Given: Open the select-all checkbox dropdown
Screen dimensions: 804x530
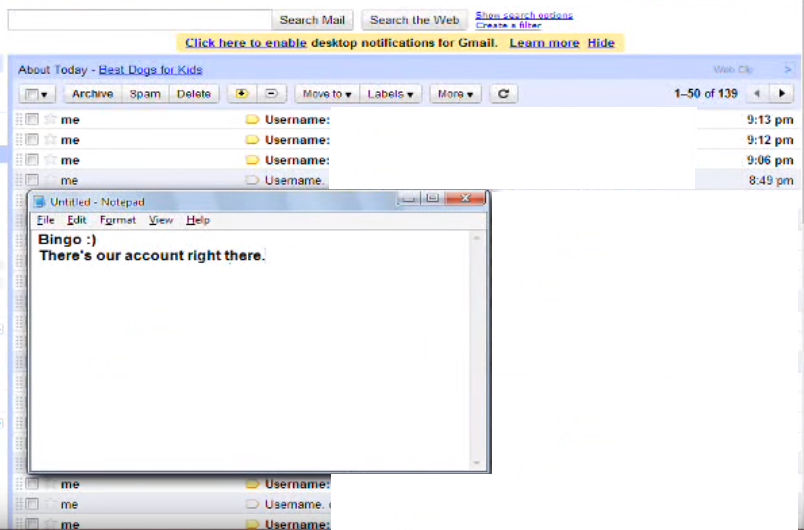Looking at the screenshot, I should [x=37, y=94].
